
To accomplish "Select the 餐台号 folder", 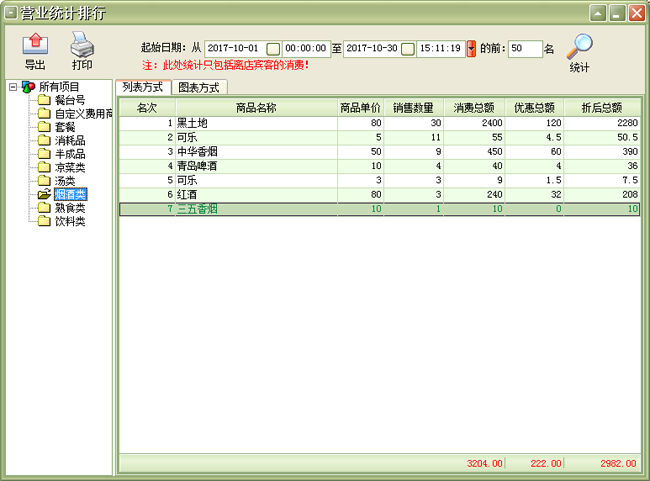I will 44,100.
